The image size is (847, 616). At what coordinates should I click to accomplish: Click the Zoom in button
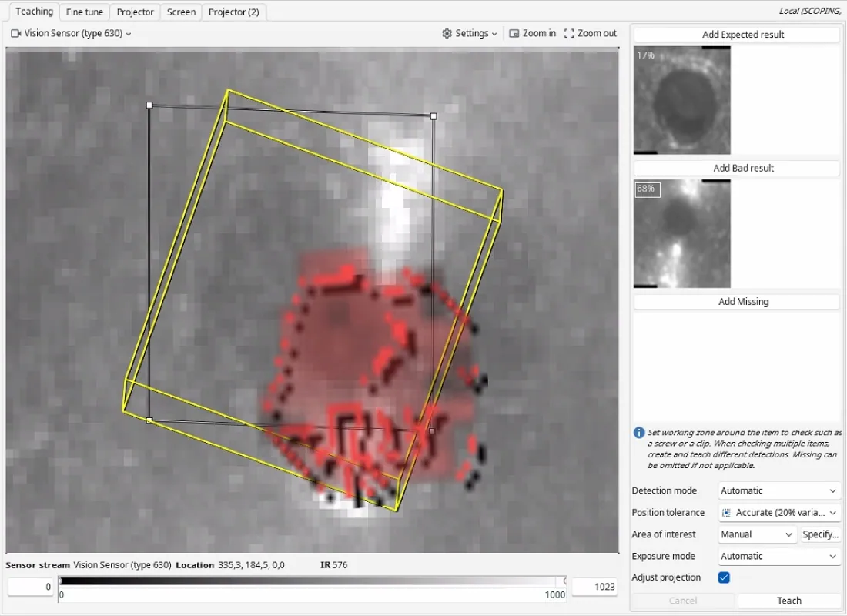pyautogui.click(x=533, y=34)
